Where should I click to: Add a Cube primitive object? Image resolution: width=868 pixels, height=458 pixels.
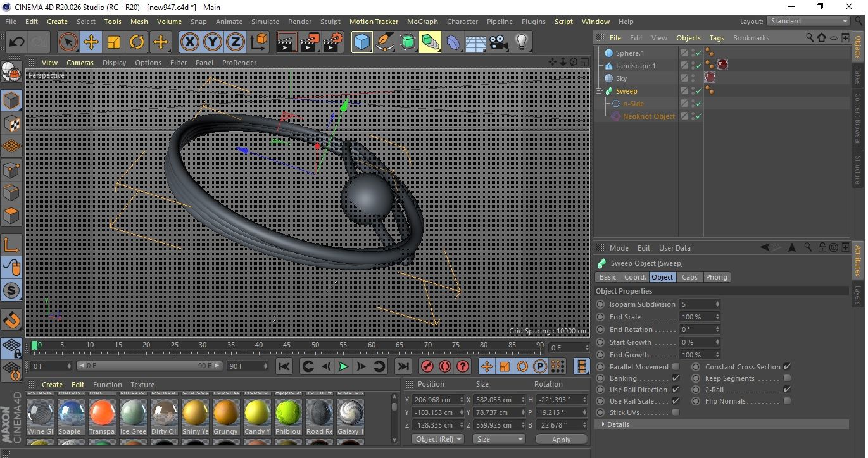pyautogui.click(x=362, y=42)
